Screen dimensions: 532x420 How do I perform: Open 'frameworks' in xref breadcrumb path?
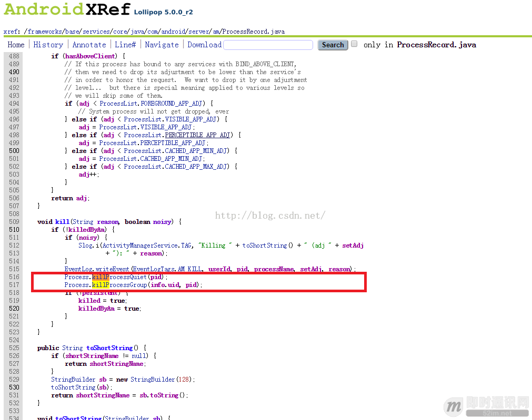(44, 32)
